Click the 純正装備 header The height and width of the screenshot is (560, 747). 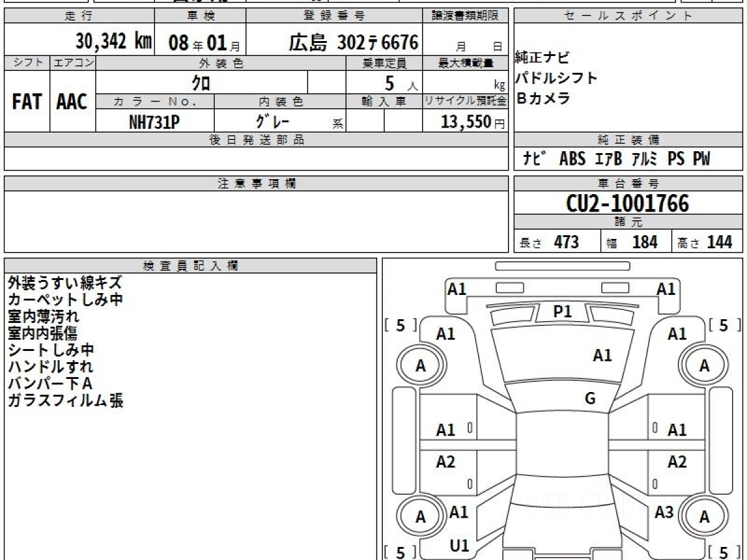[628, 140]
